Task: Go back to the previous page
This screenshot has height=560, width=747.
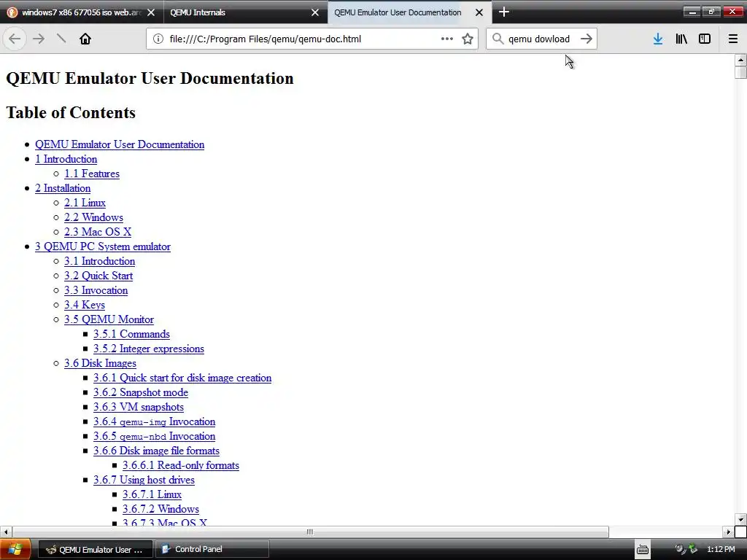Action: 15,39
